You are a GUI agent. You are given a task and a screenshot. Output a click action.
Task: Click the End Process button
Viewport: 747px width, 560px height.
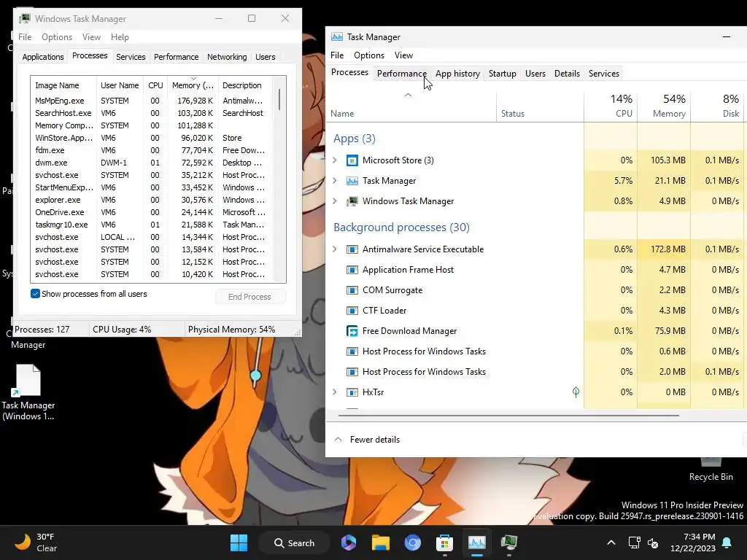pos(250,297)
